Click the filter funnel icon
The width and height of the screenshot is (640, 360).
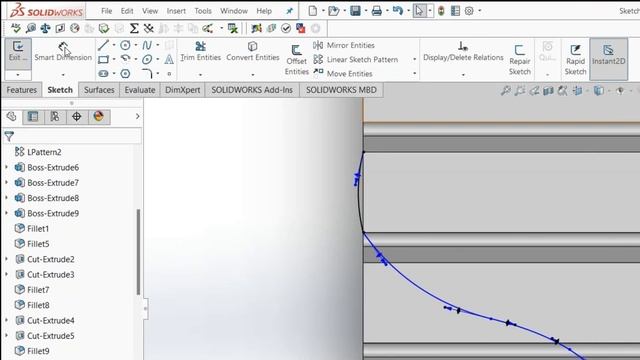9,136
